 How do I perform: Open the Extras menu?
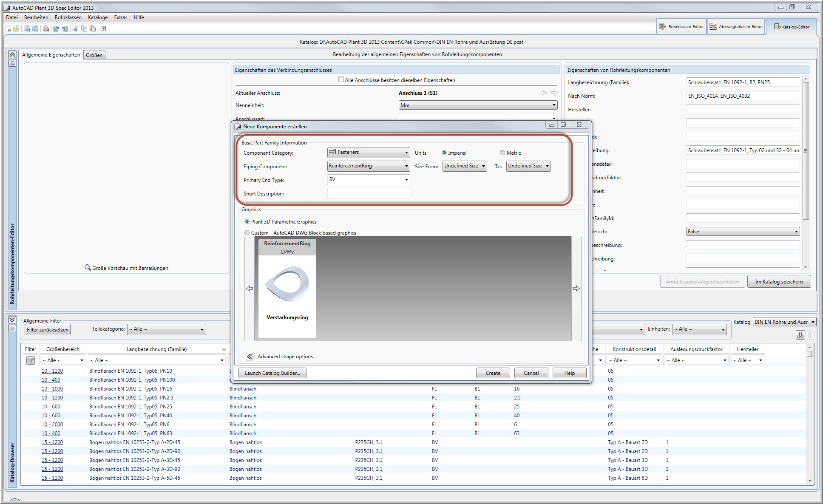(x=121, y=17)
